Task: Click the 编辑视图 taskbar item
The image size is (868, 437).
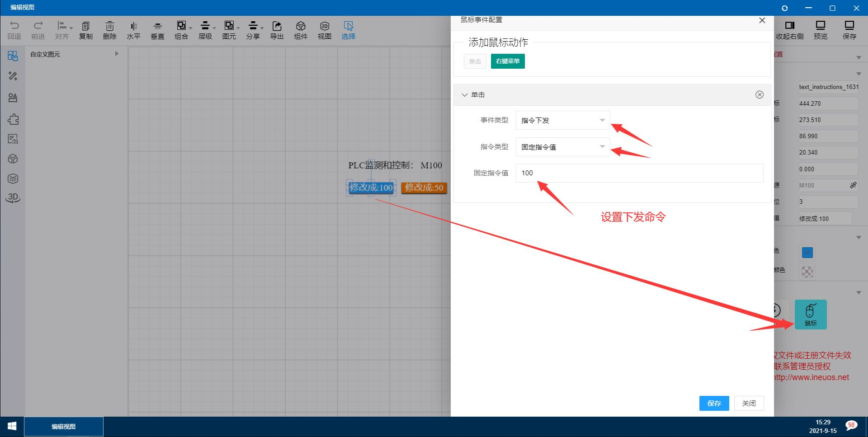Action: point(64,426)
